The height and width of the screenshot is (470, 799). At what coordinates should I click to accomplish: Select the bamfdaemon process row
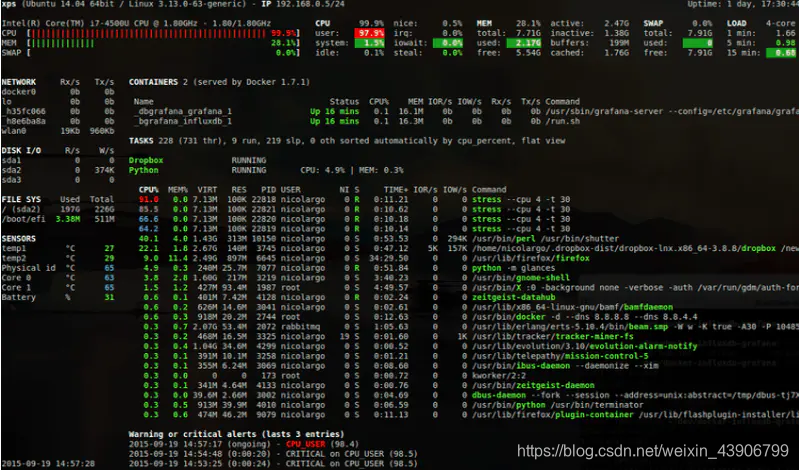pos(406,307)
